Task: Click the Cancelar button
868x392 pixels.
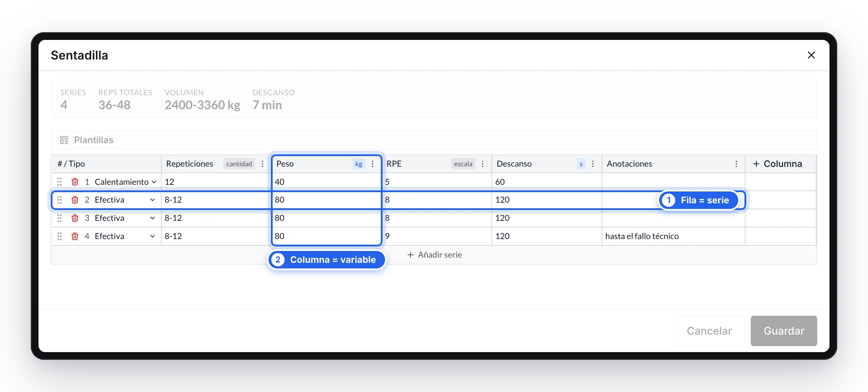Action: click(709, 331)
